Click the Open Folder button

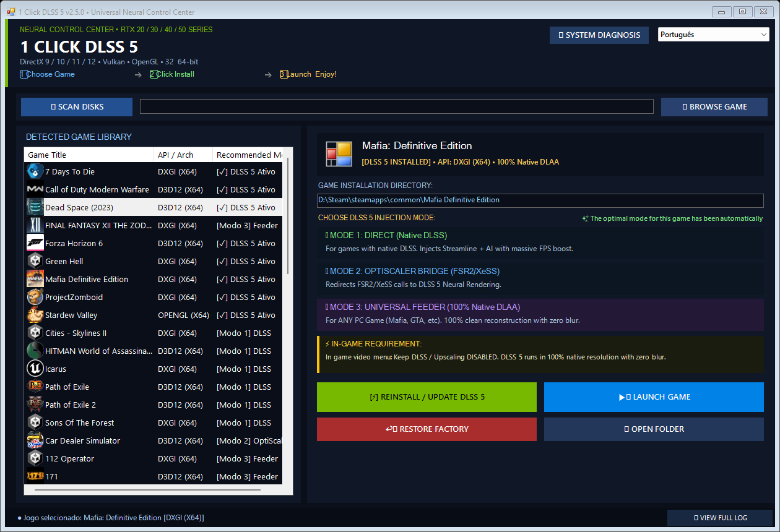pos(654,429)
